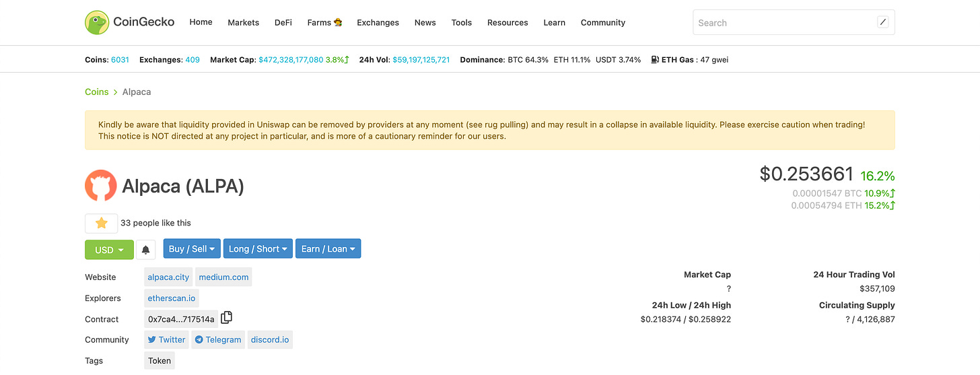Screen dimensions: 980x375
Task: Open the Resources menu
Action: (508, 22)
